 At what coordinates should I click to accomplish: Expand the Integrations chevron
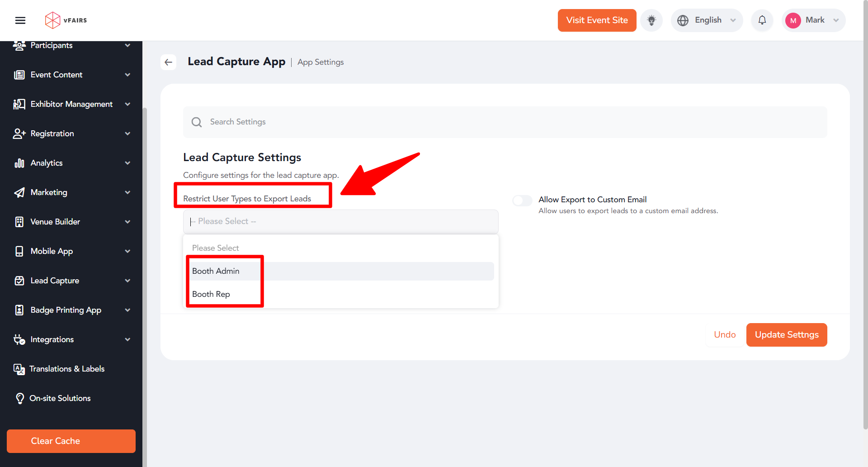(127, 339)
